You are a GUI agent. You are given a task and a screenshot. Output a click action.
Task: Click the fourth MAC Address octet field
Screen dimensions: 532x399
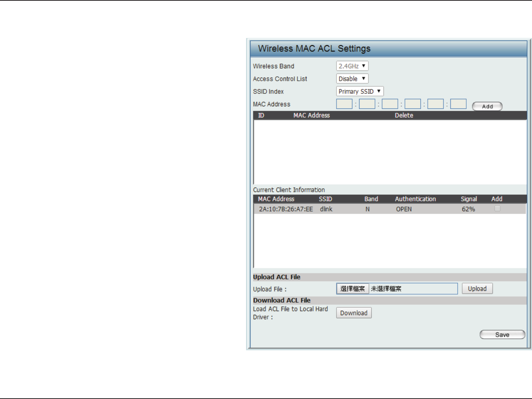[413, 104]
